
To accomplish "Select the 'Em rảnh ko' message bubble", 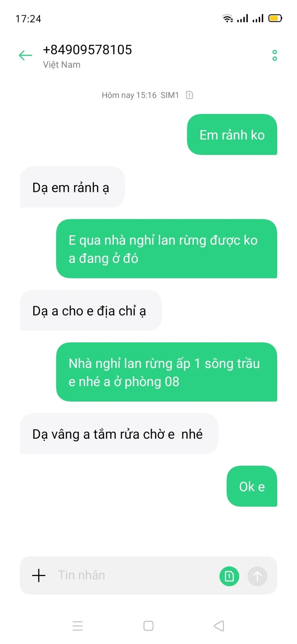I will (x=232, y=134).
